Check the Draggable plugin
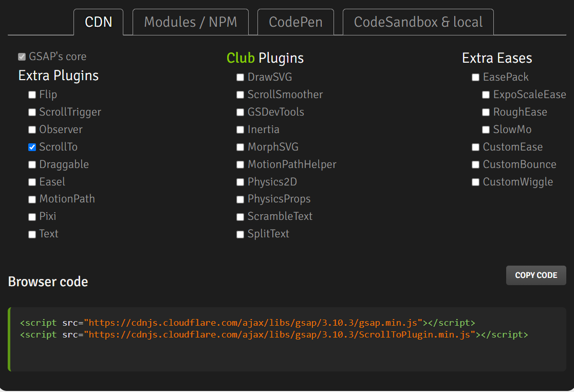 pyautogui.click(x=32, y=165)
